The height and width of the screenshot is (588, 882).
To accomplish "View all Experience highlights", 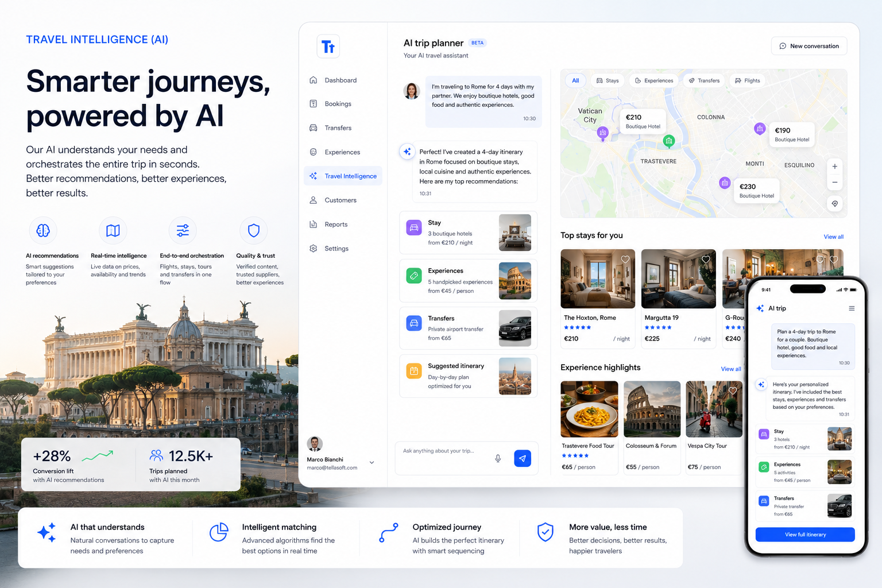I will pyautogui.click(x=731, y=369).
